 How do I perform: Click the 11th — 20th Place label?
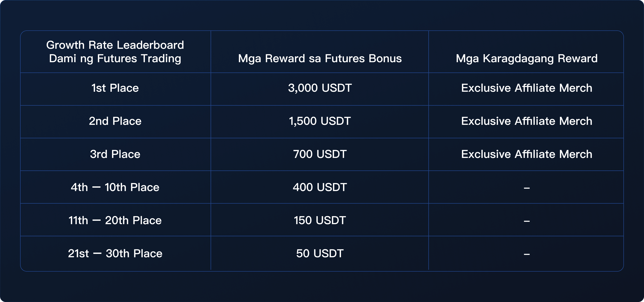pyautogui.click(x=115, y=221)
